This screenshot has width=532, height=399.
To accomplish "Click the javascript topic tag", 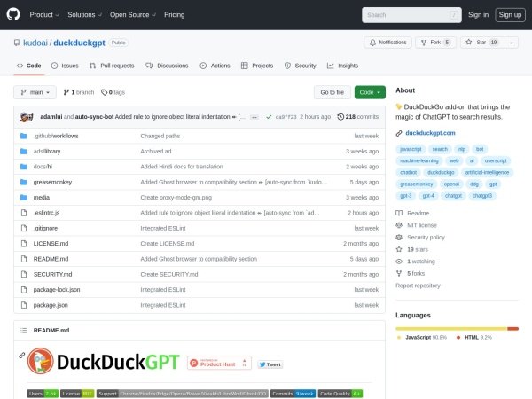I will coord(411,149).
